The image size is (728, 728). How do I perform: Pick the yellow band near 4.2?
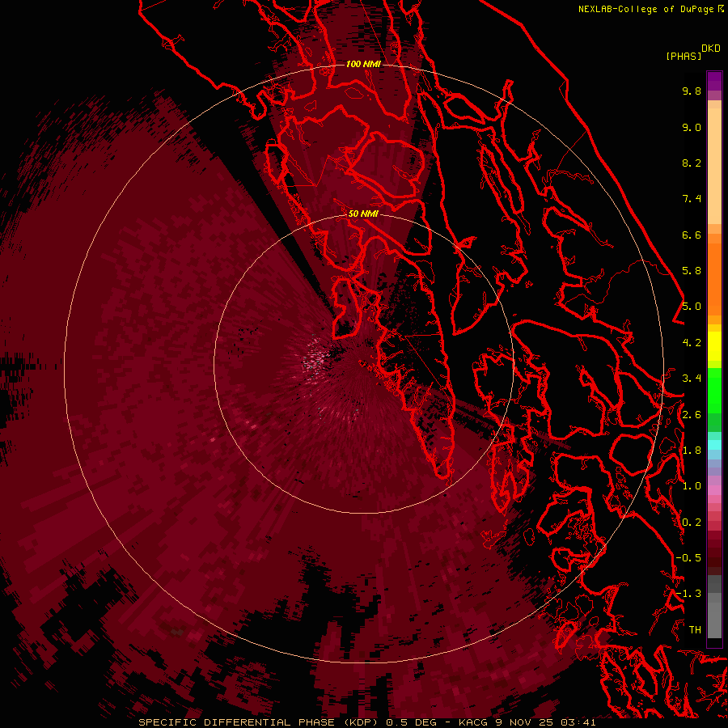[714, 346]
